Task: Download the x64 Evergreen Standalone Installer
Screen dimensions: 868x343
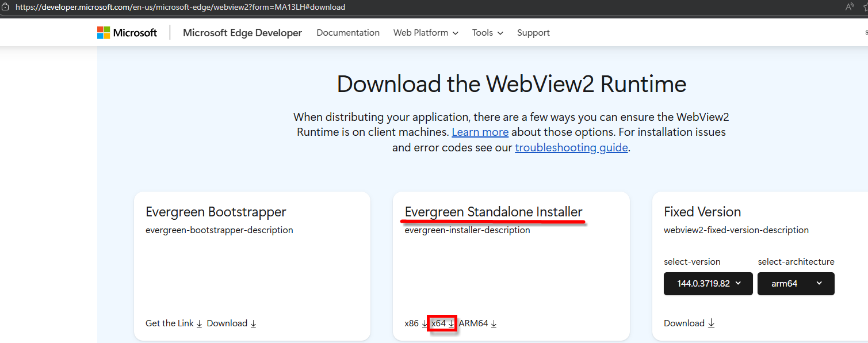Action: click(x=443, y=323)
